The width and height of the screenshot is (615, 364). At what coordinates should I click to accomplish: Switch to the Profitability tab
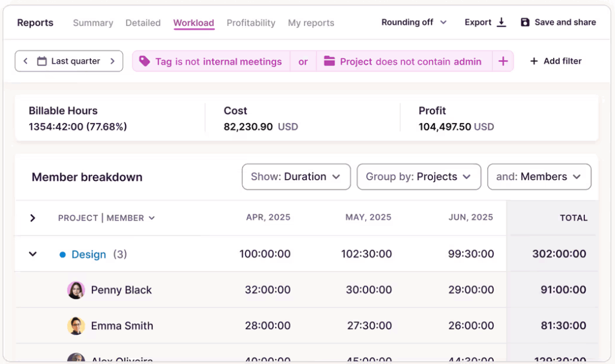(x=251, y=23)
